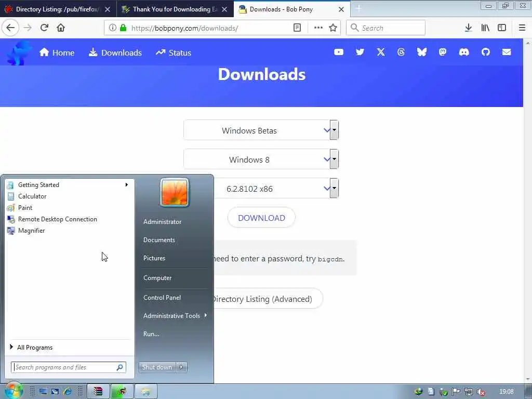
Task: Launch Magnifier from the Start menu
Action: pyautogui.click(x=70, y=231)
